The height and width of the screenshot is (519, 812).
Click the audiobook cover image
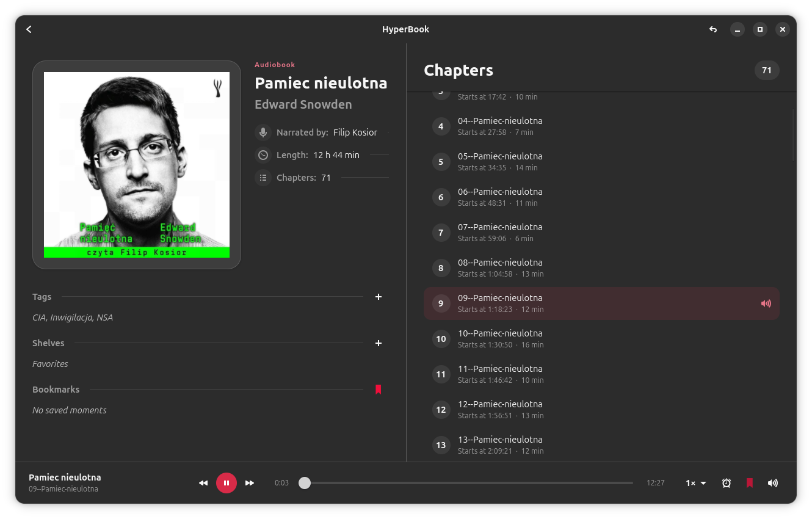pyautogui.click(x=137, y=165)
